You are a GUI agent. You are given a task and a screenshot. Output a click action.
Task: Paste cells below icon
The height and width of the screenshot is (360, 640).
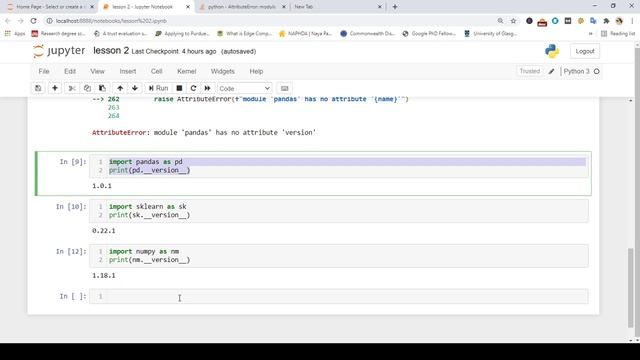(102, 88)
